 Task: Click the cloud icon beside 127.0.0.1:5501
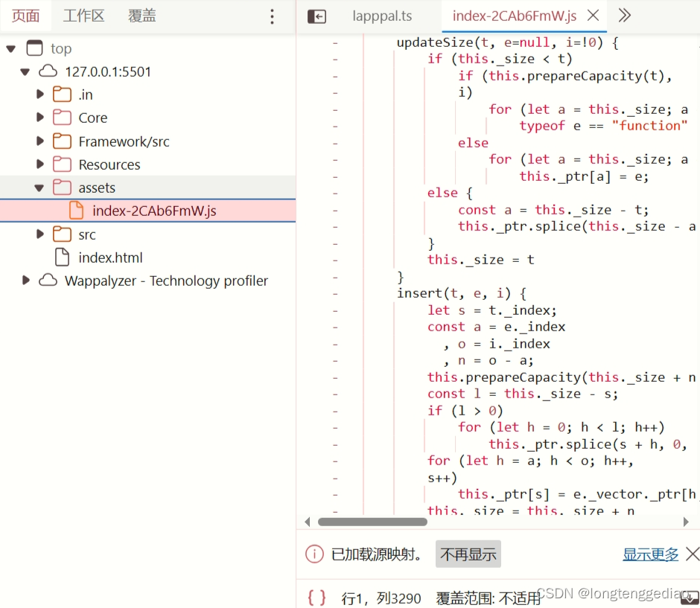[x=48, y=71]
